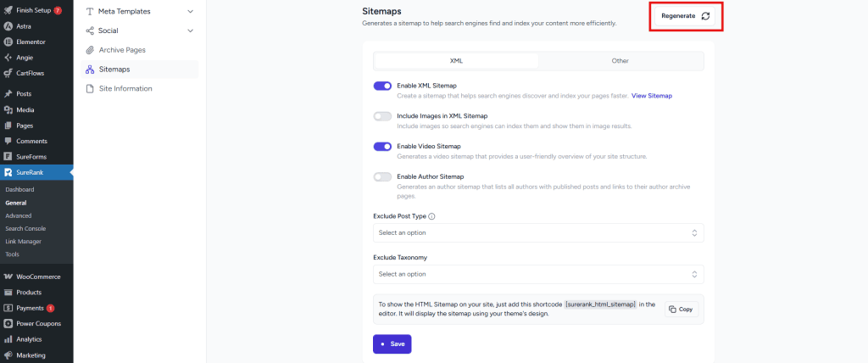Open WooCommerce from the admin menu

37,276
